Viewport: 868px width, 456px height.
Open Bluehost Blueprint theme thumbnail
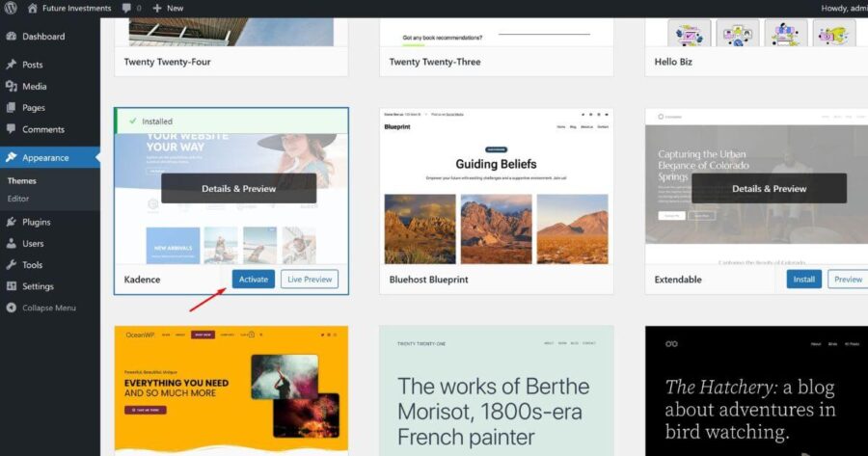pos(496,186)
